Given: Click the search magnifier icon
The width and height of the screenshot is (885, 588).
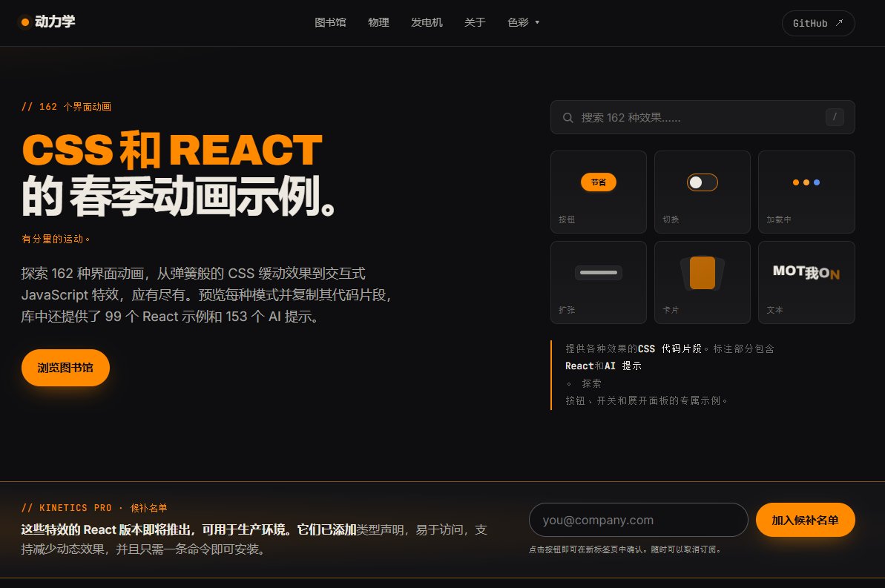Looking at the screenshot, I should click(567, 118).
